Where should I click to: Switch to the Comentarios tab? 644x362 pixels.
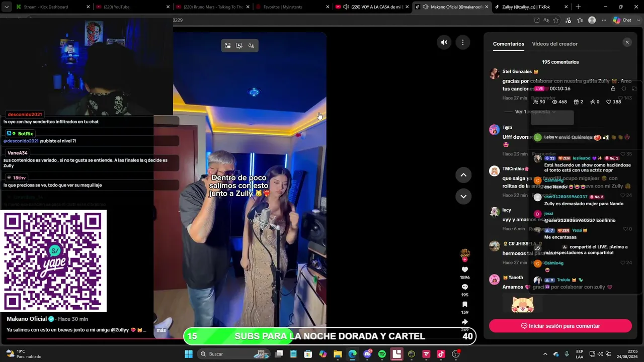click(x=508, y=44)
